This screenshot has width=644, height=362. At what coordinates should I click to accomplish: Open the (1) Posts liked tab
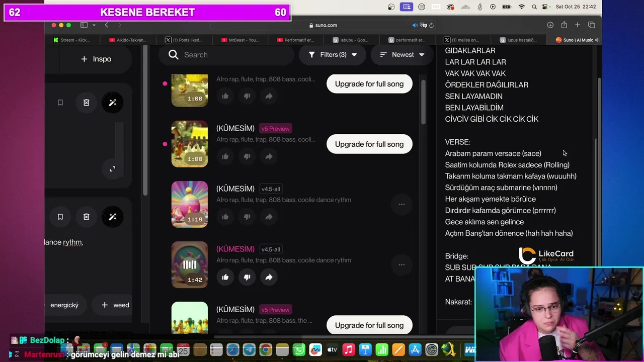184,40
